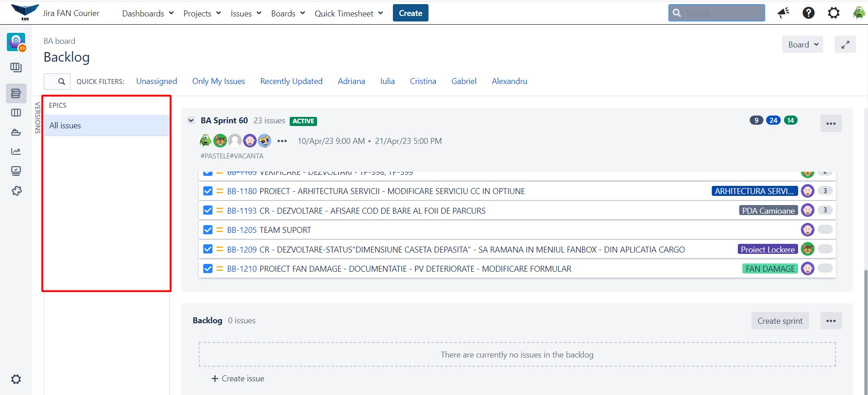Open the feedback megaphone icon
Viewport: 868px width, 395px height.
783,13
